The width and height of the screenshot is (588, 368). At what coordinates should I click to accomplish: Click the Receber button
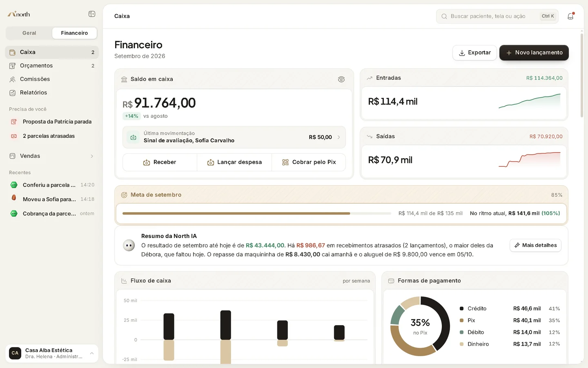click(160, 162)
